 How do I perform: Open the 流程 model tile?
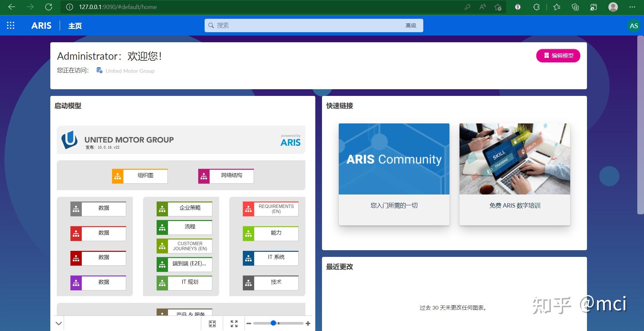[x=184, y=227]
